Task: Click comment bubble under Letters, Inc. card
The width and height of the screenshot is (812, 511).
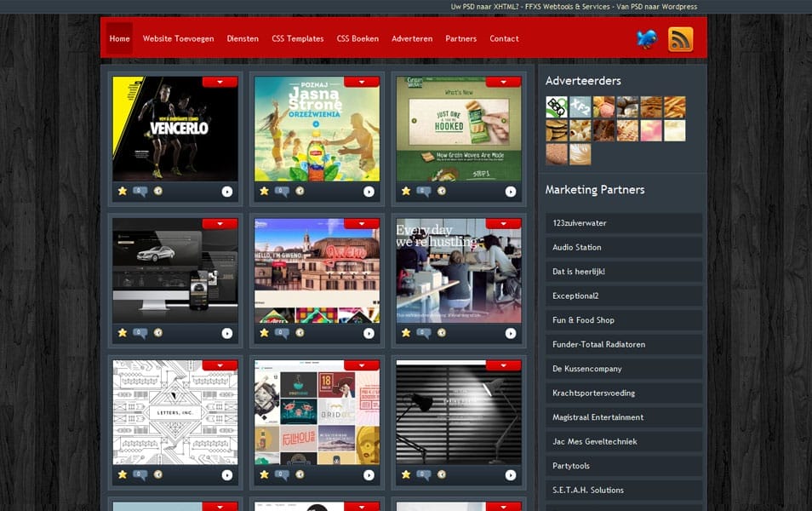Action: (x=140, y=474)
